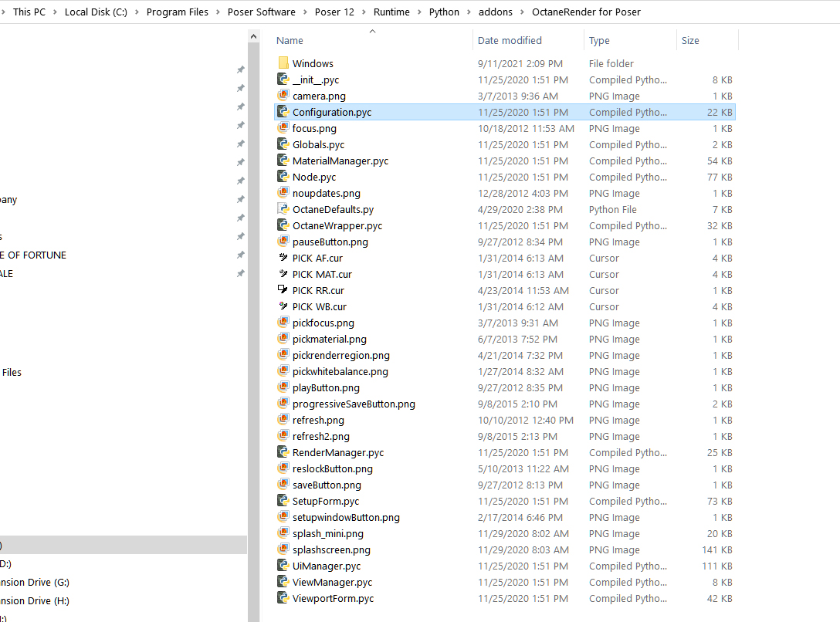Open OF FORTUNE quick access item
The height and width of the screenshot is (622, 840).
(x=33, y=255)
